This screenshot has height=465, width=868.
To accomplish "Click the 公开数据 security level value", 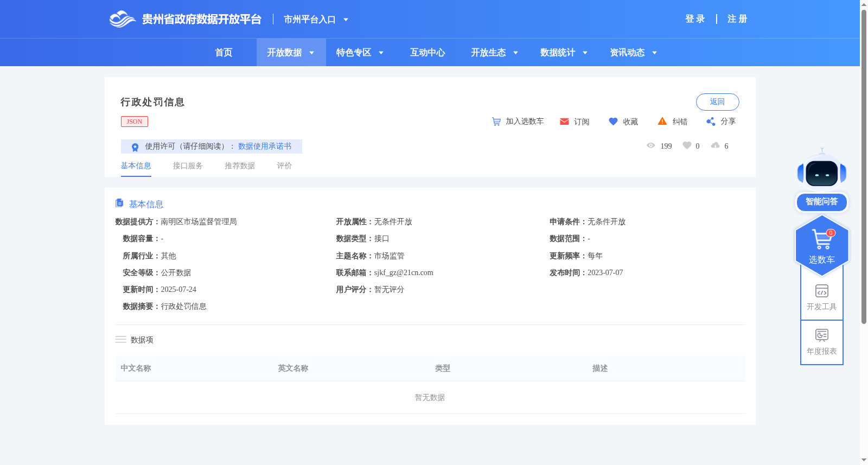I will click(176, 273).
